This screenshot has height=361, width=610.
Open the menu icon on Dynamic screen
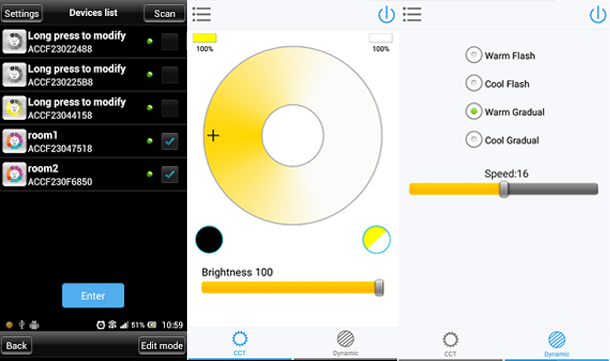(412, 14)
